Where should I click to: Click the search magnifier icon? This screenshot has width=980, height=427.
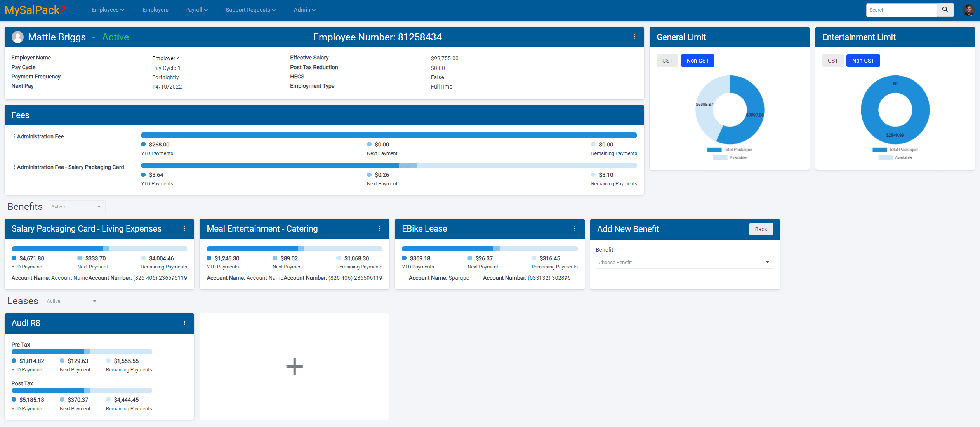coord(945,10)
